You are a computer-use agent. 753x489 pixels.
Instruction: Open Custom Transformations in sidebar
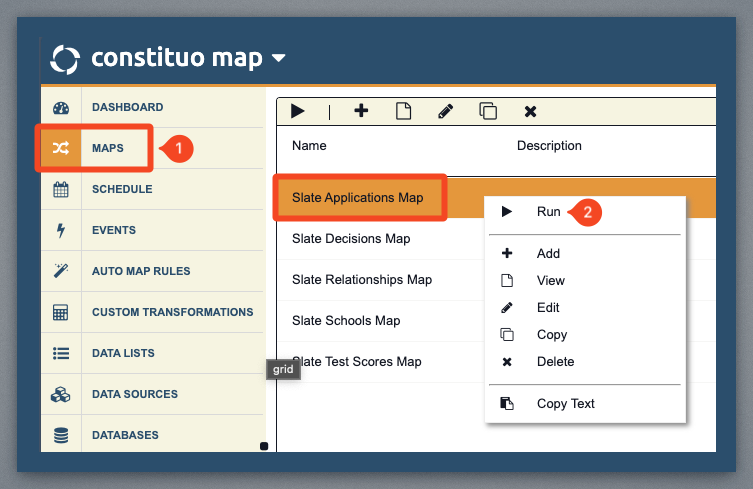pos(172,312)
